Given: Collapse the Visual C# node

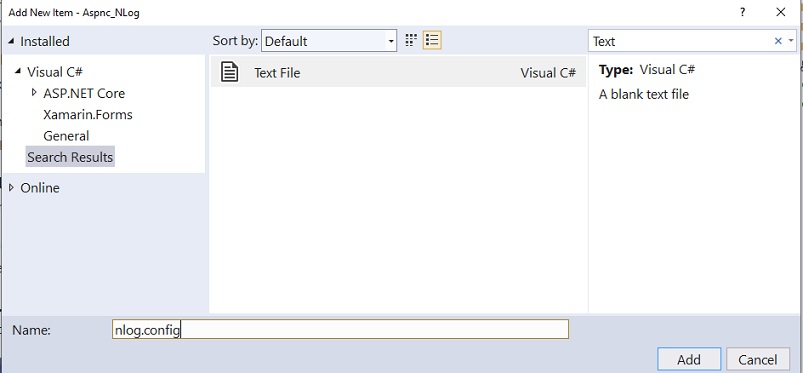Looking at the screenshot, I should pyautogui.click(x=18, y=71).
